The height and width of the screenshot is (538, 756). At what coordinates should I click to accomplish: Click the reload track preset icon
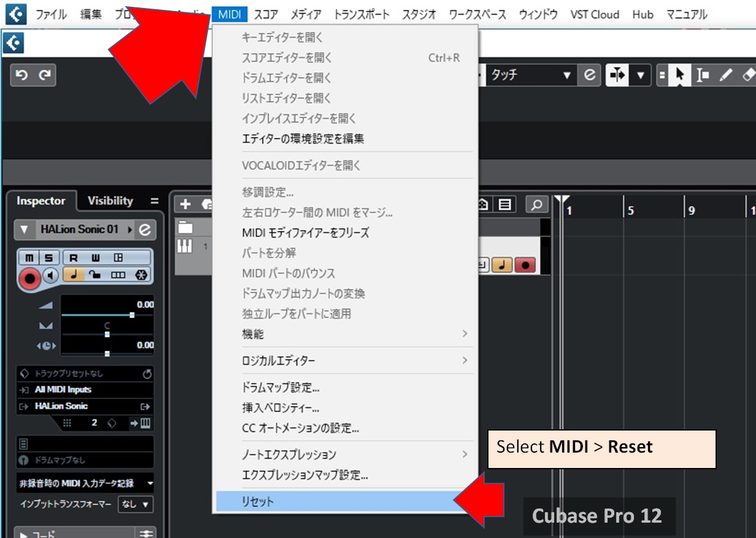[146, 373]
